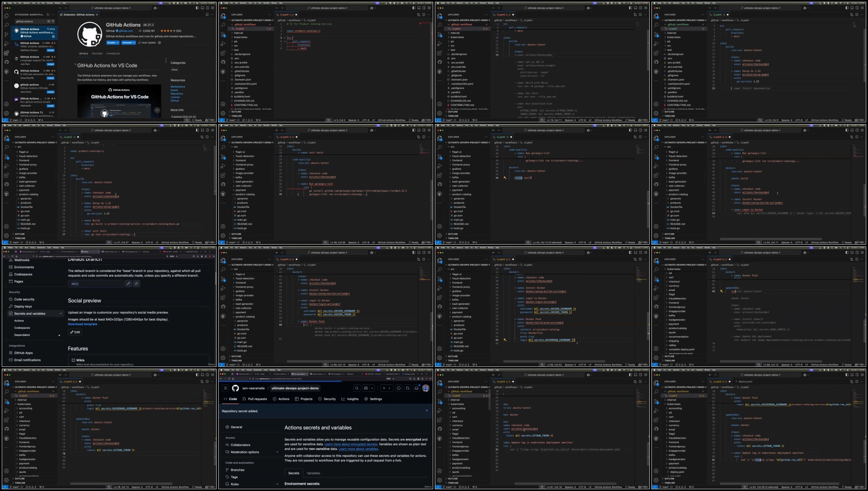Click the scroll-to-top arrow over the extension readme
Viewport: 868px width, 491px height.
tap(157, 111)
